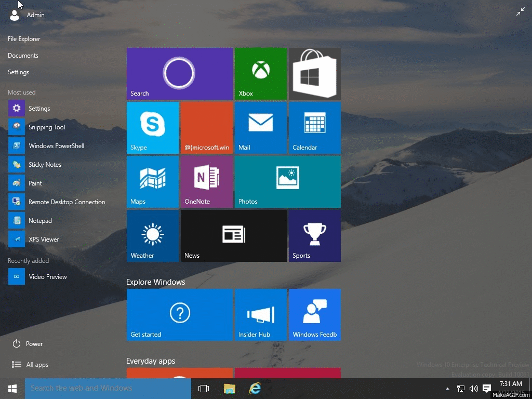Screen dimensions: 532x399
Task: Open the Xbox tile
Action: coord(260,74)
